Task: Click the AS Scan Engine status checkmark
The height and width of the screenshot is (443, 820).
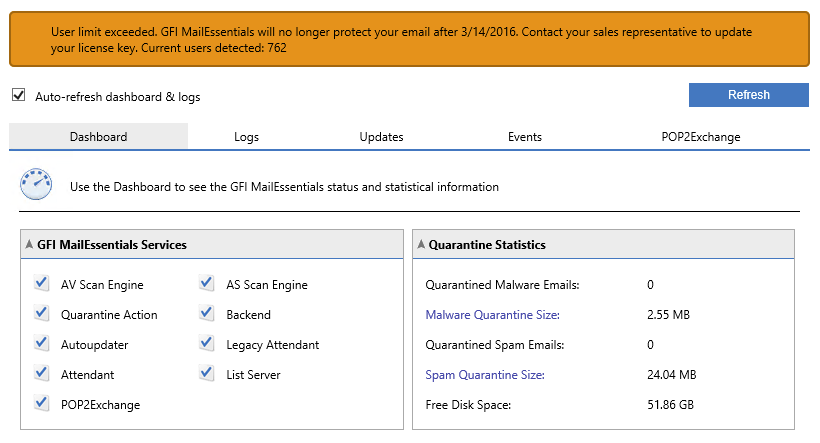Action: click(207, 284)
